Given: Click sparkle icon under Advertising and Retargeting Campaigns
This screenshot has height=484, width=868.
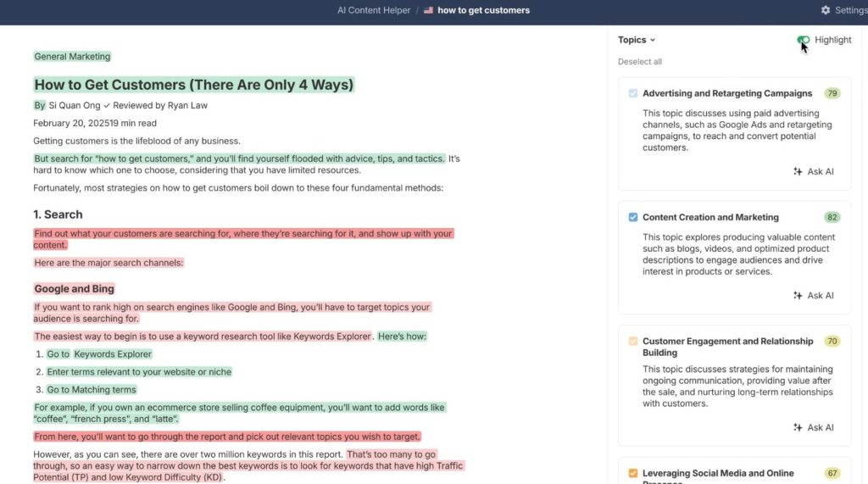Looking at the screenshot, I should [x=798, y=171].
